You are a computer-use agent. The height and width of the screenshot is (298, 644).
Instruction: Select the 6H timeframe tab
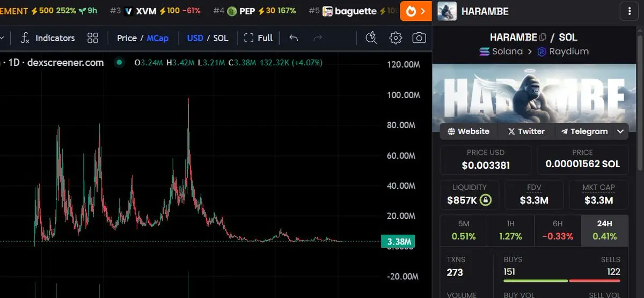click(558, 230)
